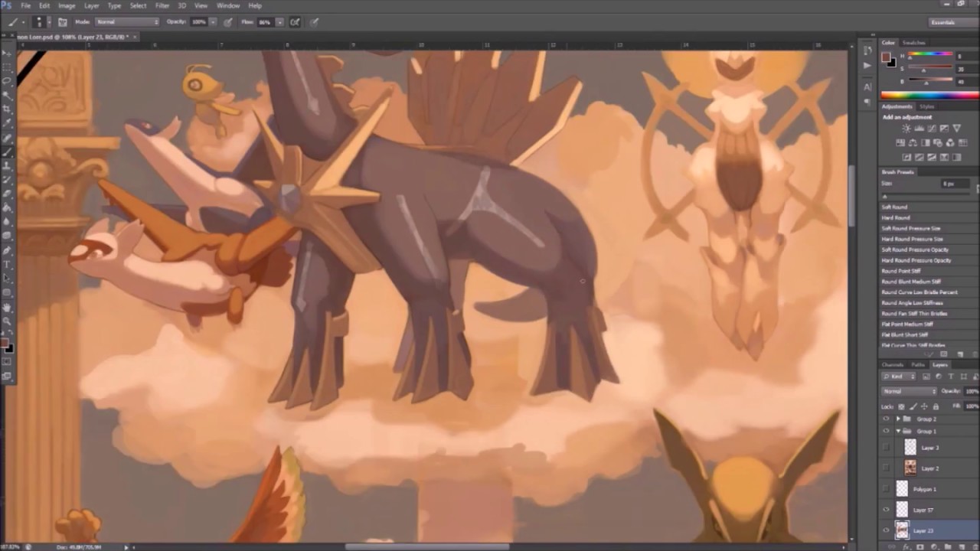This screenshot has width=980, height=551.
Task: Switch to the Styles tab
Action: [927, 106]
